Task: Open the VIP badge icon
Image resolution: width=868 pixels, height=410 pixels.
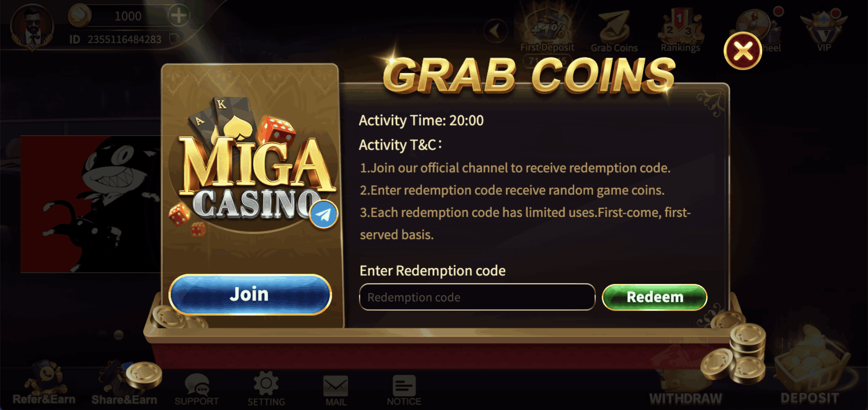Action: (x=823, y=30)
